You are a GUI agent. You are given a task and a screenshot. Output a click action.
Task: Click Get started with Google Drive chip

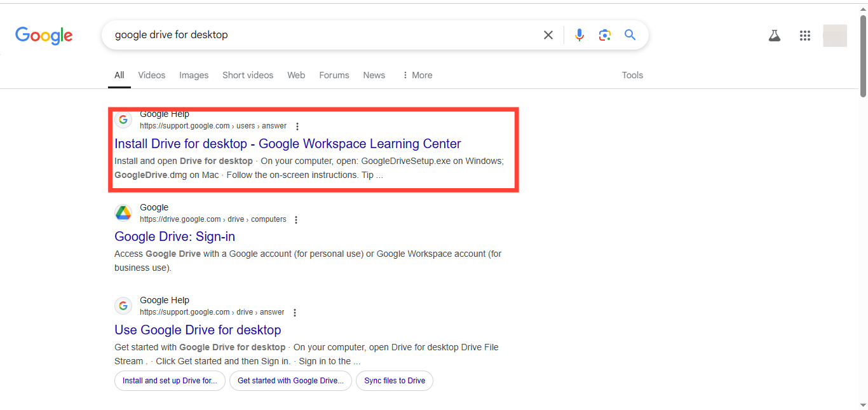click(290, 381)
